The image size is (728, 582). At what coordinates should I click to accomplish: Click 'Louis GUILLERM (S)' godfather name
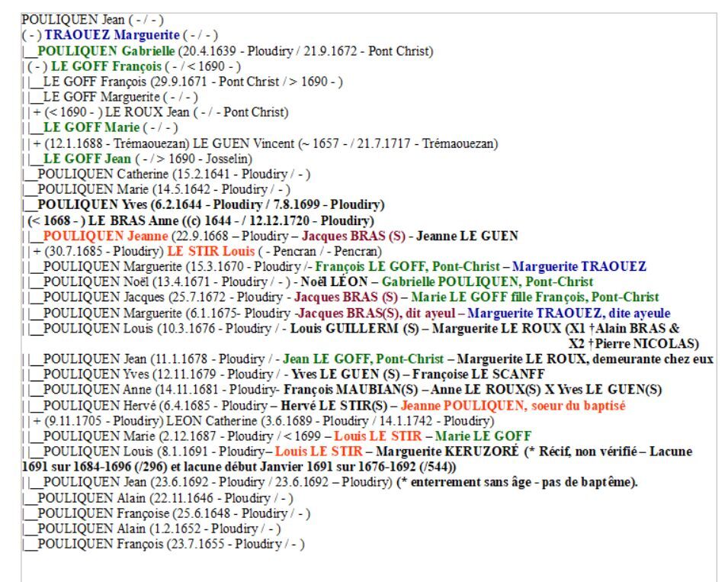point(354,329)
